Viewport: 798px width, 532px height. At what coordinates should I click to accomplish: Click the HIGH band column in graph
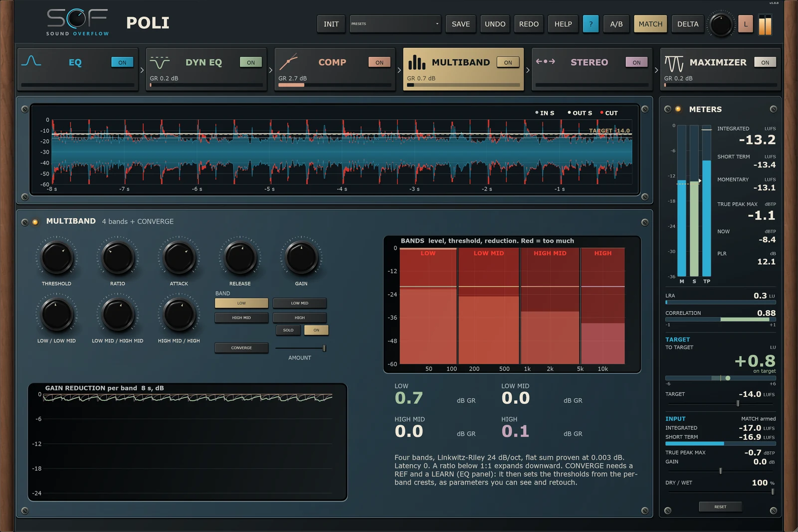(603, 306)
